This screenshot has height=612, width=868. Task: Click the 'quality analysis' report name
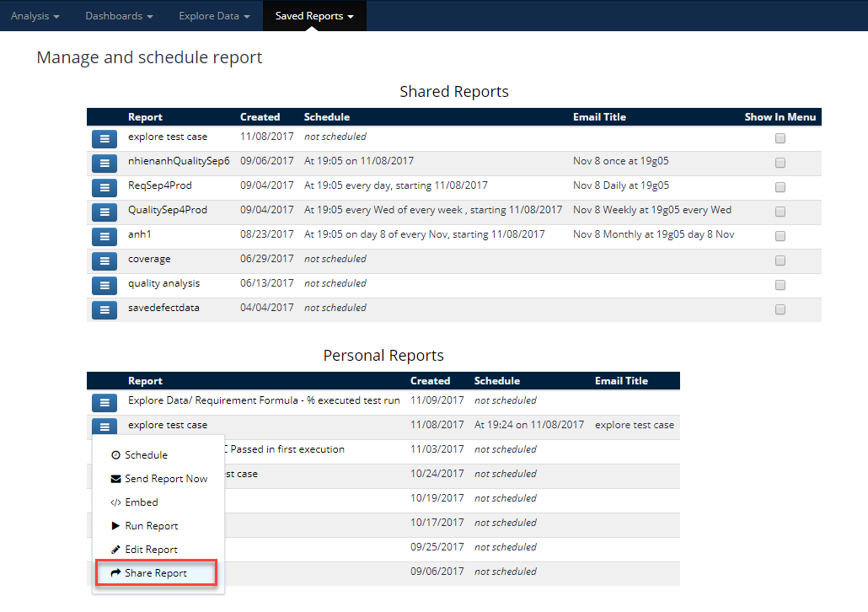coord(163,283)
